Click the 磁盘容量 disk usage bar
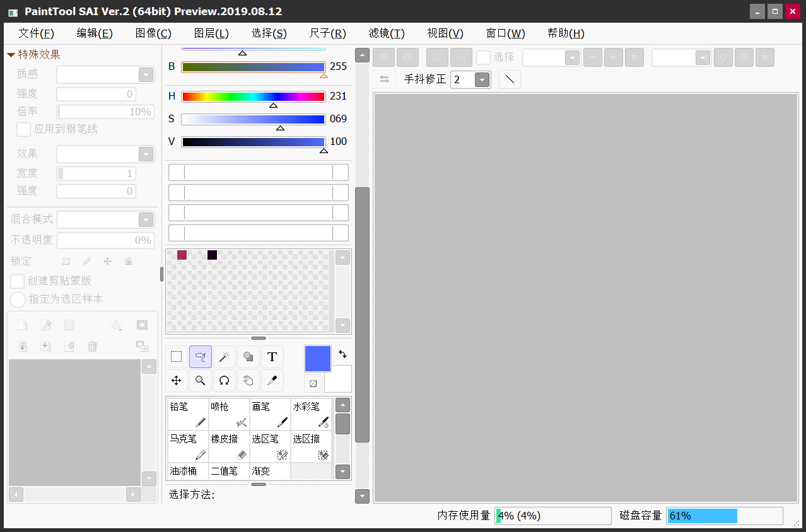Image resolution: width=806 pixels, height=532 pixels. coord(725,516)
